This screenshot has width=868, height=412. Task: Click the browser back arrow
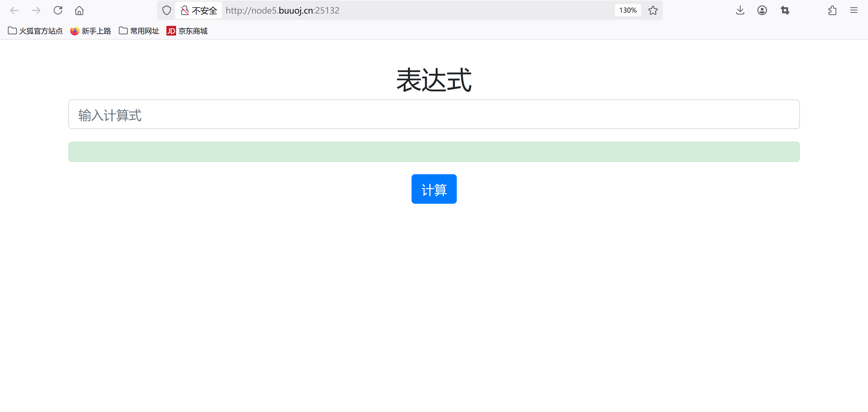[x=14, y=11]
